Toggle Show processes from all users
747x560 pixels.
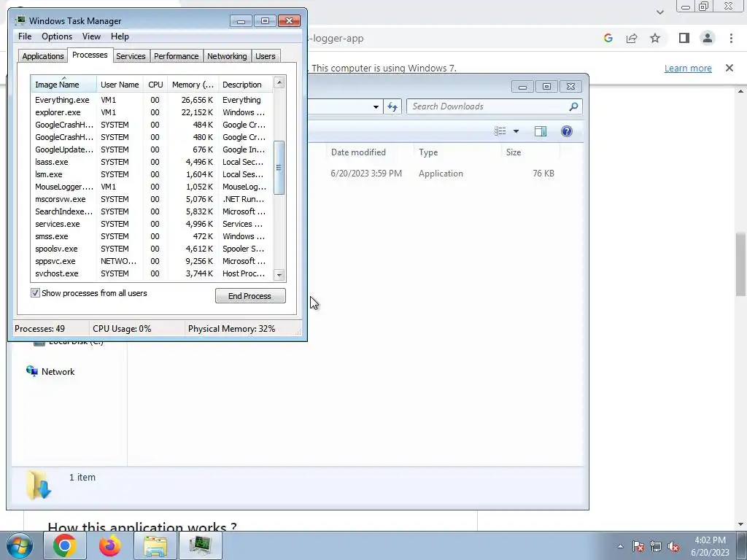(x=35, y=293)
